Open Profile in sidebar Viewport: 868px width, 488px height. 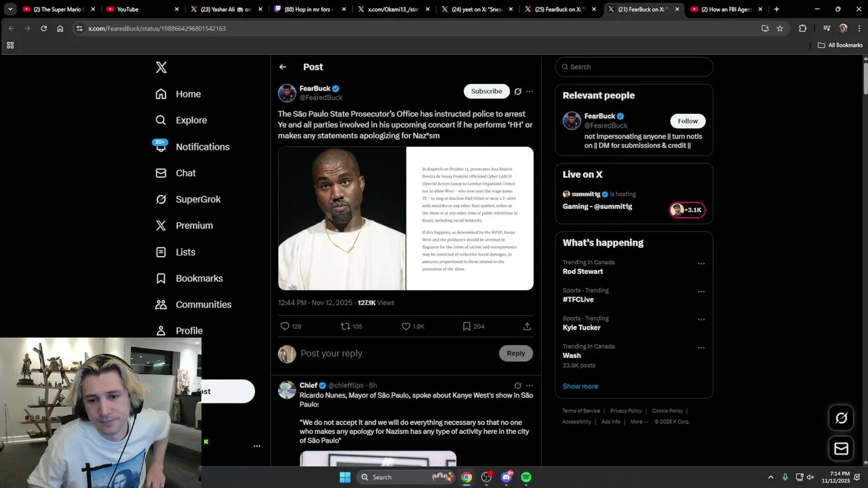tap(179, 331)
